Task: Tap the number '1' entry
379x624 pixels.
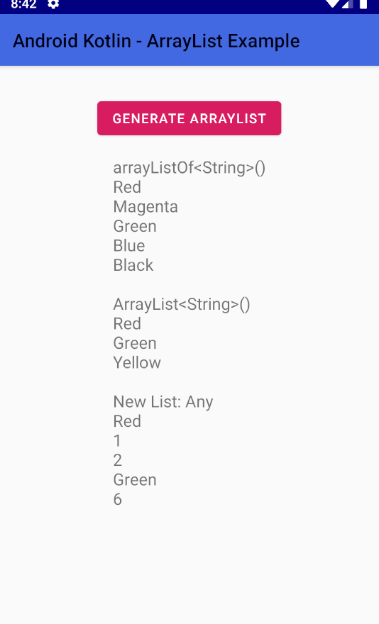Action: click(x=117, y=441)
